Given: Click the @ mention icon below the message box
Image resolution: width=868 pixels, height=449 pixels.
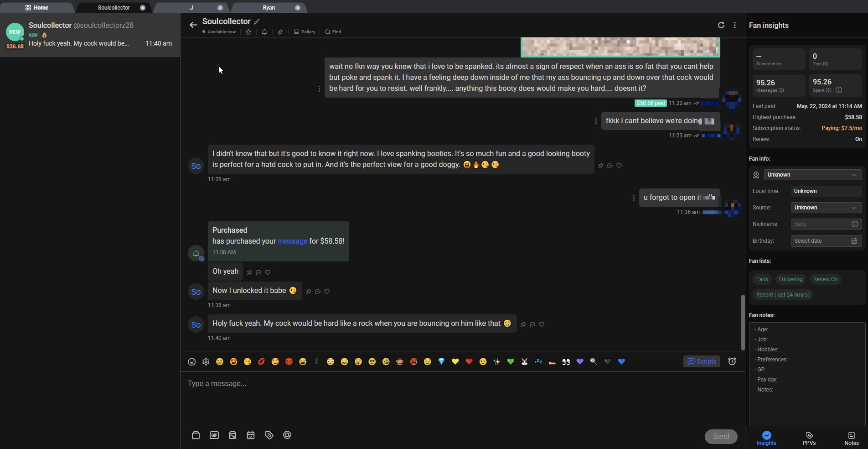Looking at the screenshot, I should [x=287, y=435].
